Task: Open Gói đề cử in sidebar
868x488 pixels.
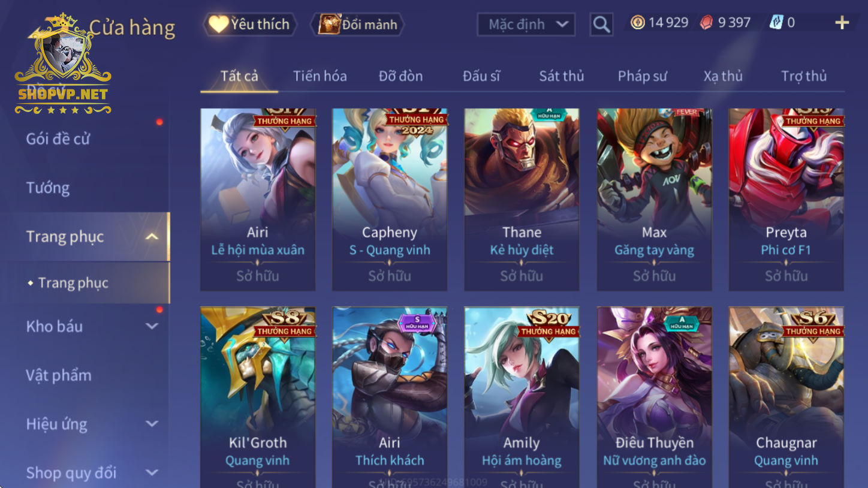Action: click(x=58, y=138)
